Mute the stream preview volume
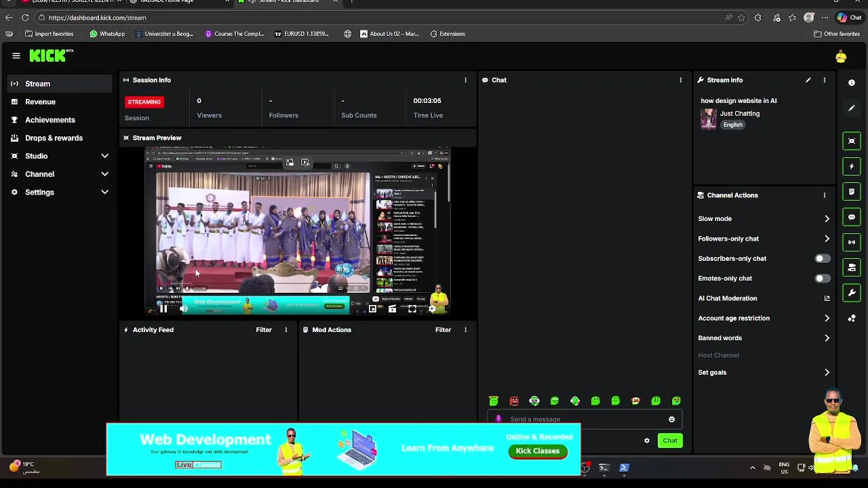The height and width of the screenshot is (488, 868). click(x=183, y=309)
